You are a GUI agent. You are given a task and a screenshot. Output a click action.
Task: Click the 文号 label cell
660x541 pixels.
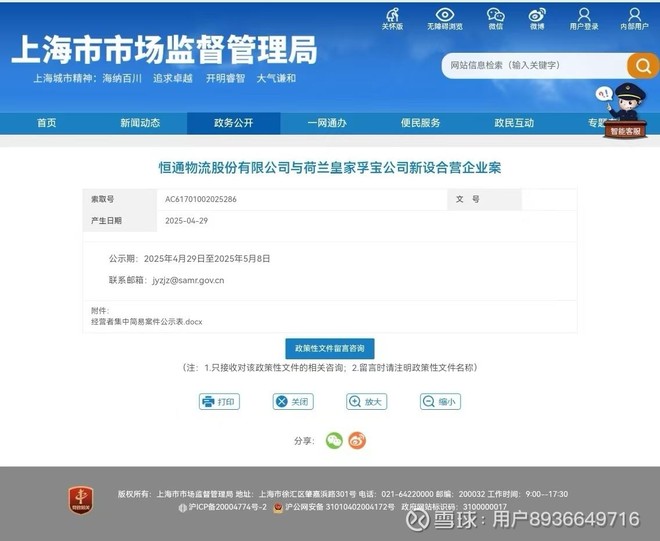(484, 199)
